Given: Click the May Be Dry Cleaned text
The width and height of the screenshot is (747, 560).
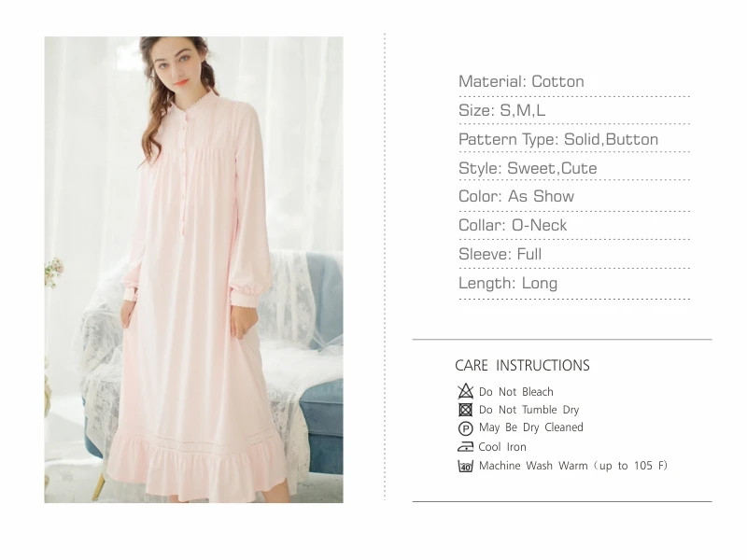Looking at the screenshot, I should [x=531, y=427].
